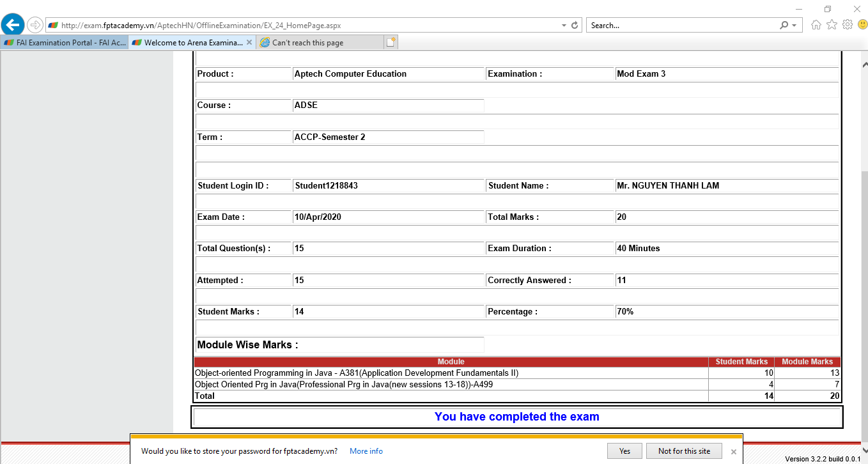The width and height of the screenshot is (868, 464).
Task: Minimize the browser window
Action: [x=799, y=9]
